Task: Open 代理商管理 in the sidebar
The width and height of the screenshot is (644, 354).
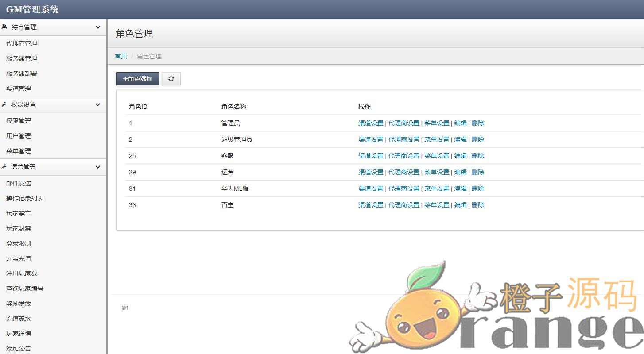Action: tap(22, 43)
